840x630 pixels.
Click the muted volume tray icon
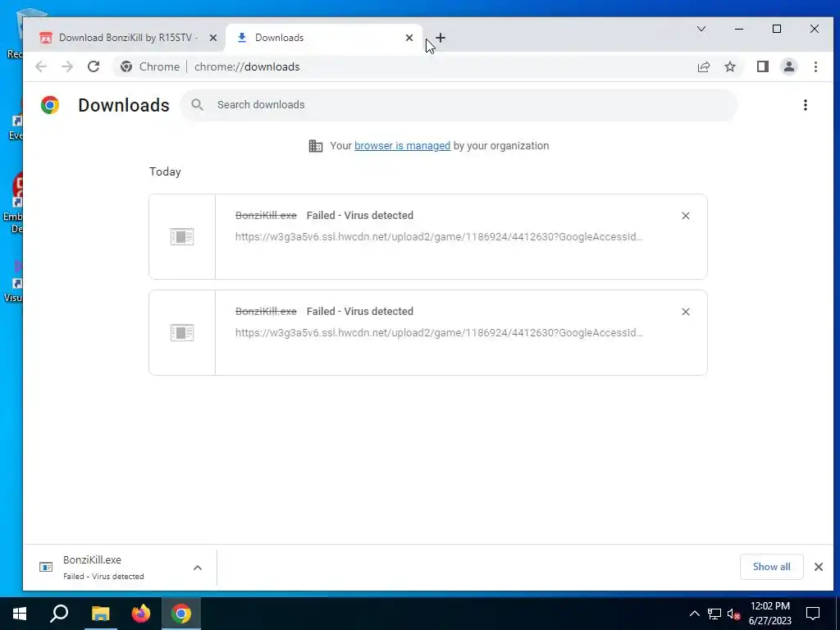[734, 614]
